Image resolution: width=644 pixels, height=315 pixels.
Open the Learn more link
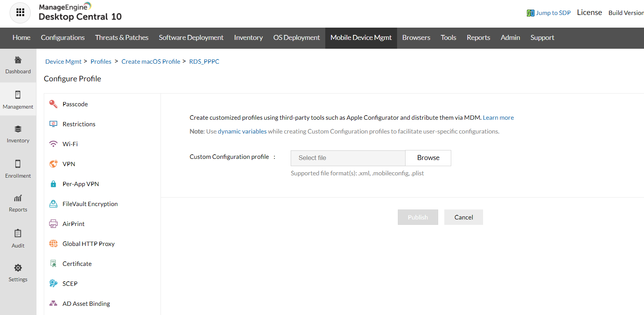498,117
